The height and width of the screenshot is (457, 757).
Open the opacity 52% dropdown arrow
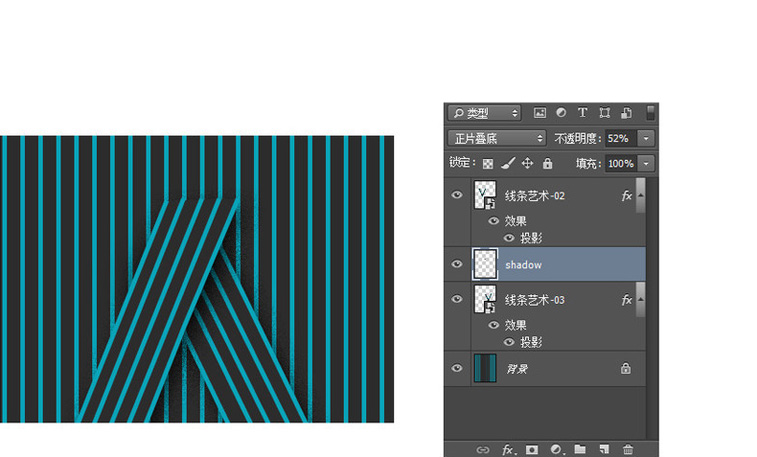(646, 138)
